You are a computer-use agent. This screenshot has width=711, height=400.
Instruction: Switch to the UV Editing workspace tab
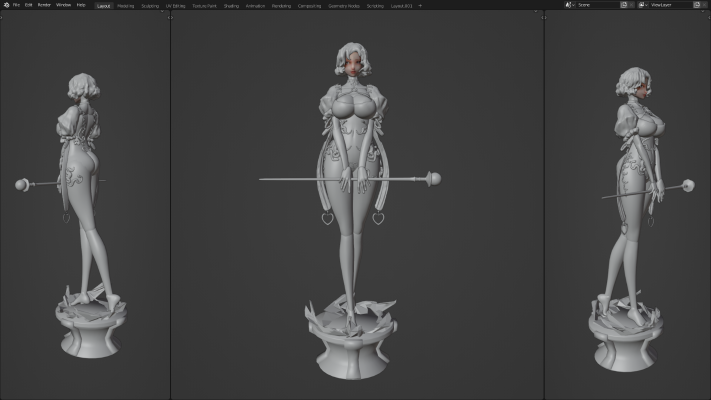click(x=175, y=5)
